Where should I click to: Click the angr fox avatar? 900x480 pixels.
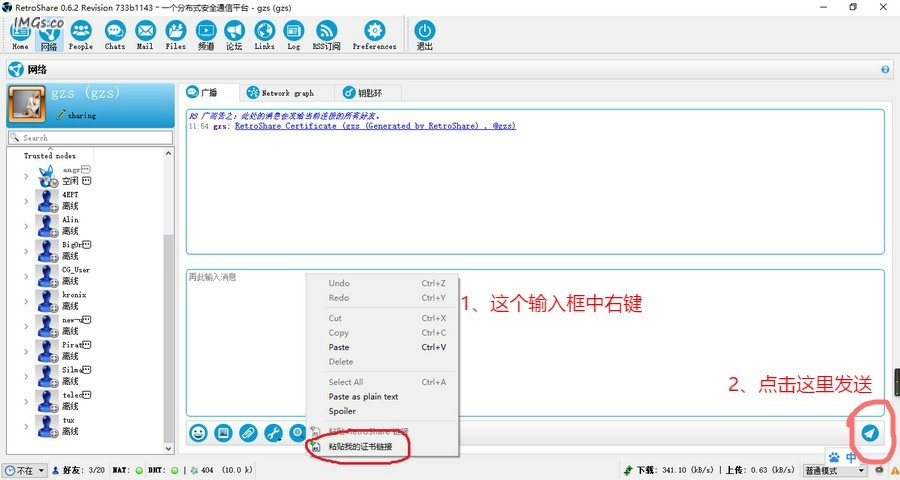48,176
